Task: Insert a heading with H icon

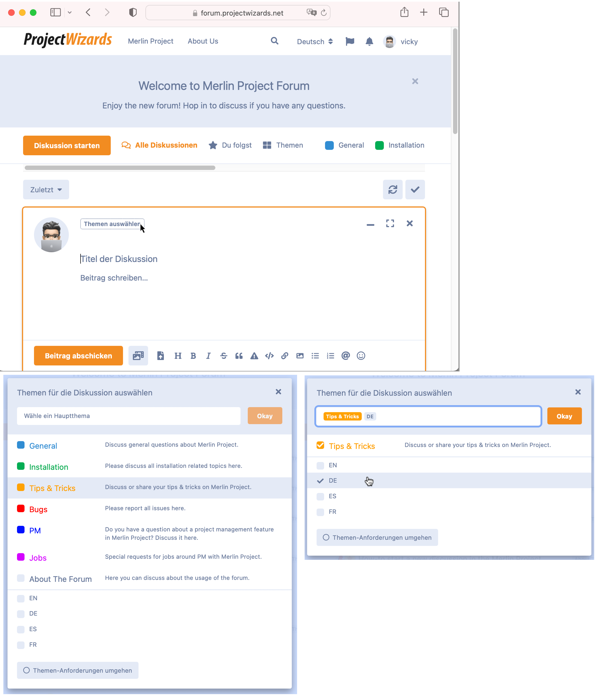Action: click(178, 356)
